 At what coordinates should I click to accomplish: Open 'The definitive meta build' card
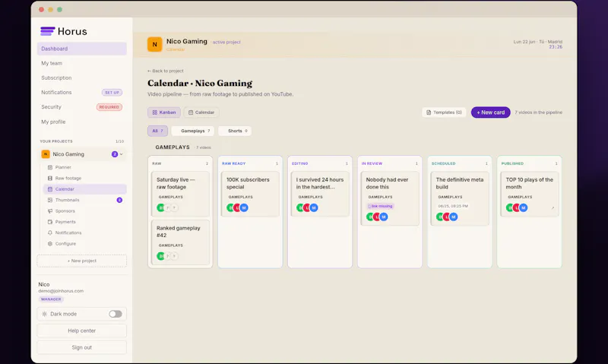pos(460,198)
